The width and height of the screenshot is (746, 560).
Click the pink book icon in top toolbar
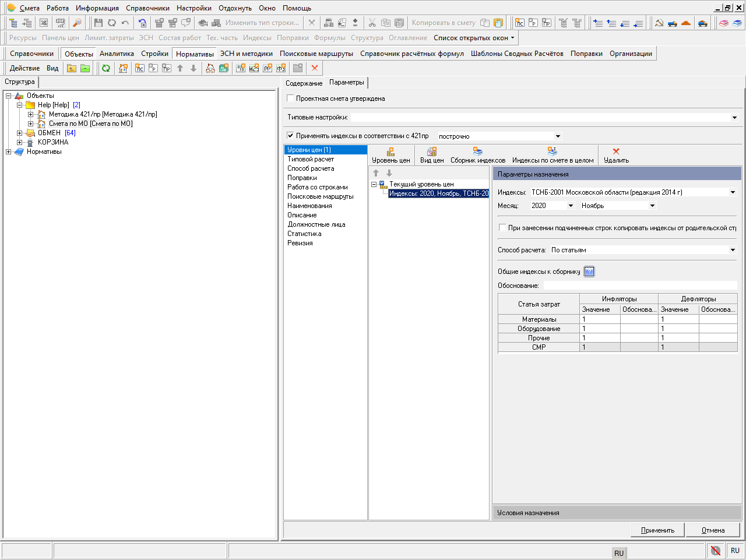(723, 23)
